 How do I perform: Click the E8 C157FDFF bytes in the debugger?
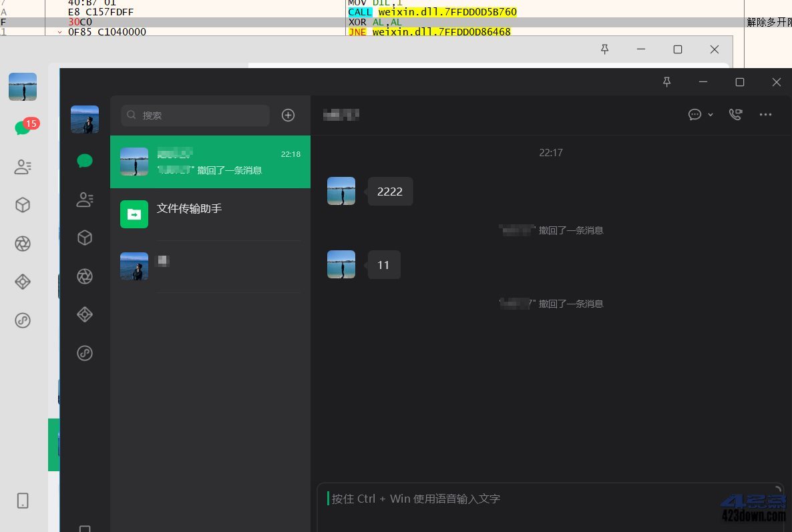[x=101, y=12]
